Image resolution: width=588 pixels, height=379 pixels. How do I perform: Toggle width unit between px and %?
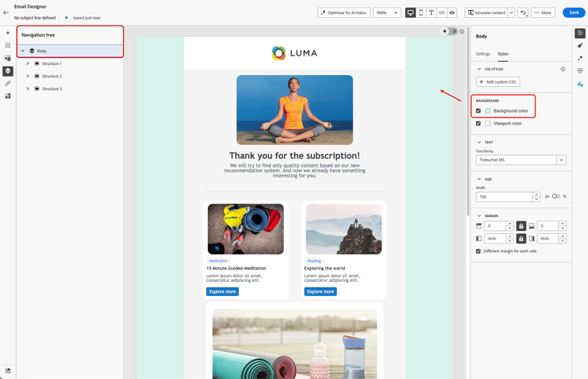pyautogui.click(x=556, y=197)
